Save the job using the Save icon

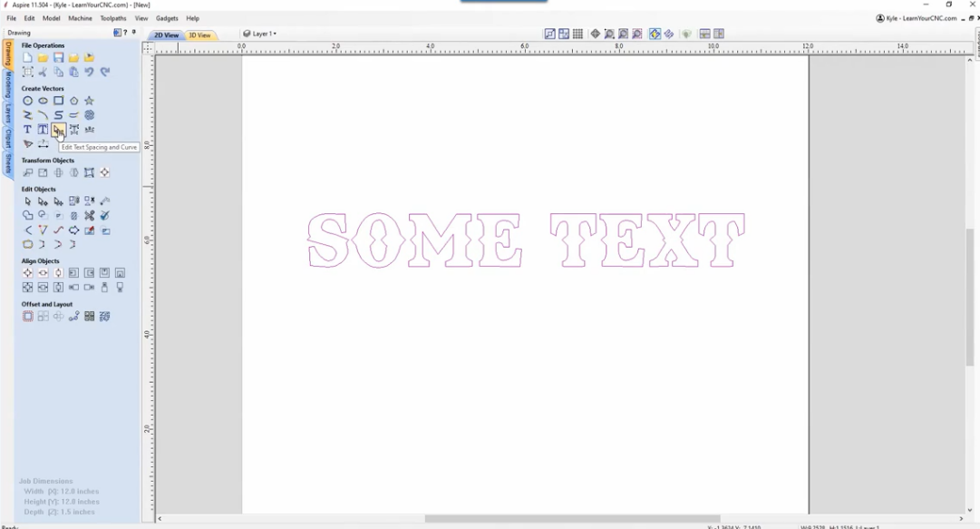(58, 57)
